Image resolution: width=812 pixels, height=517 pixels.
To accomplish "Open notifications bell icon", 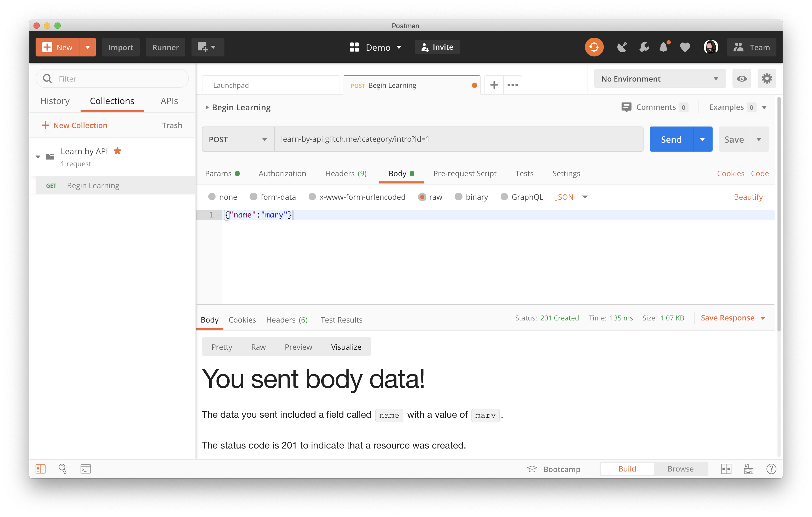I will tap(664, 47).
